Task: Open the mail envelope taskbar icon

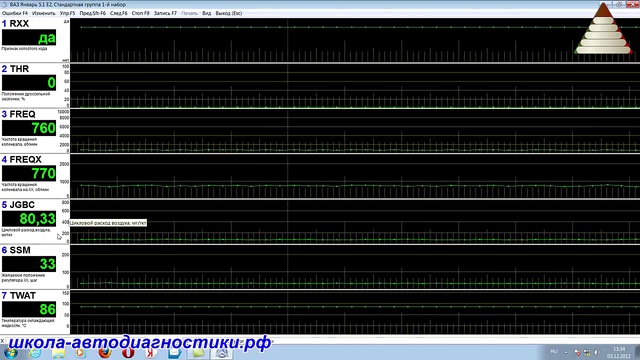Action: [x=174, y=353]
